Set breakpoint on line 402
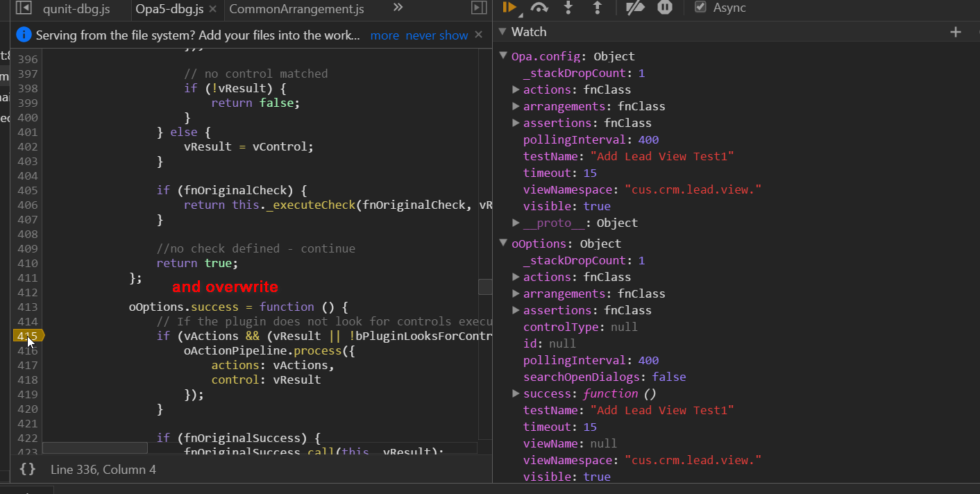The width and height of the screenshot is (980, 494). click(x=27, y=146)
